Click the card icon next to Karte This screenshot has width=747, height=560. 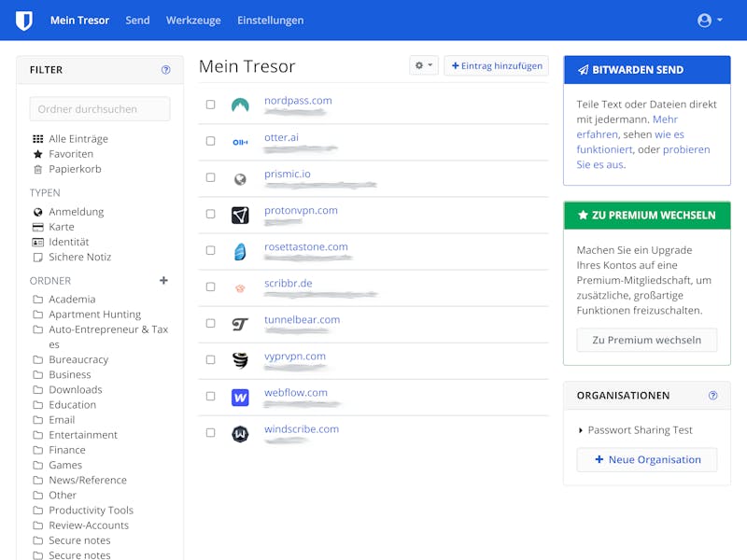pos(37,227)
